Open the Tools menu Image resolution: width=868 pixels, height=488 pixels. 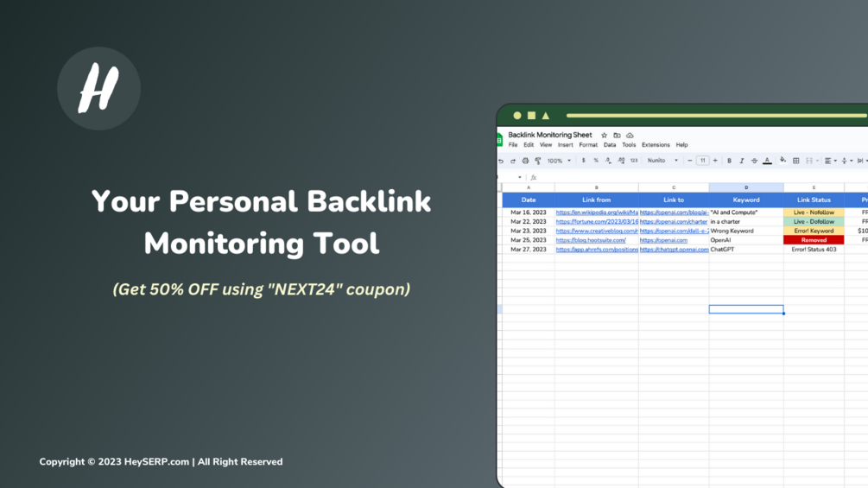point(629,145)
